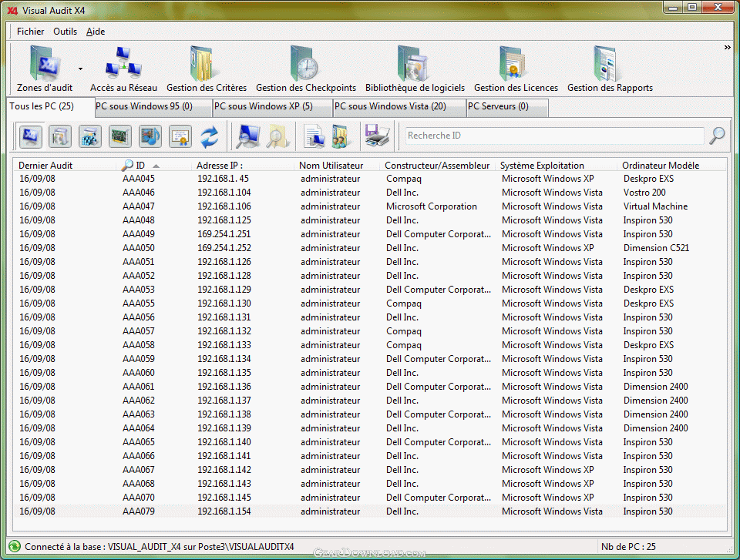This screenshot has width=740, height=560.
Task: Toggle the multimedia film-and-music view icon
Action: 150,136
